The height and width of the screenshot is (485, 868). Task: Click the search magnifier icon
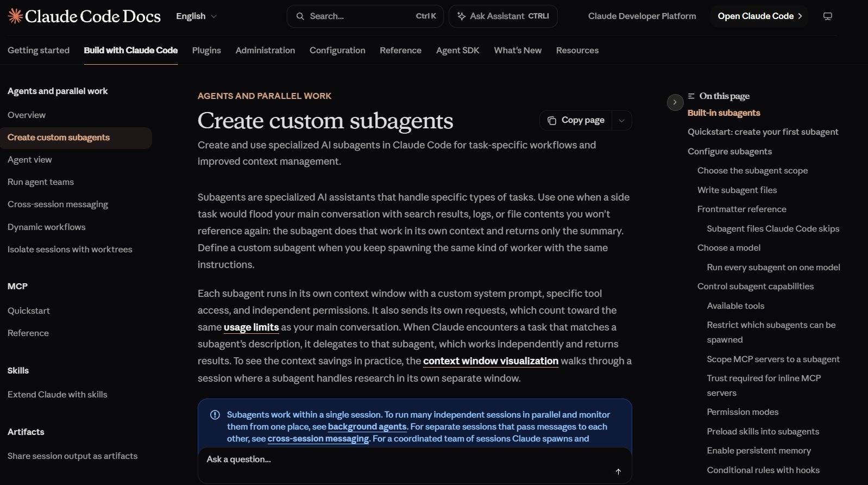pos(300,16)
